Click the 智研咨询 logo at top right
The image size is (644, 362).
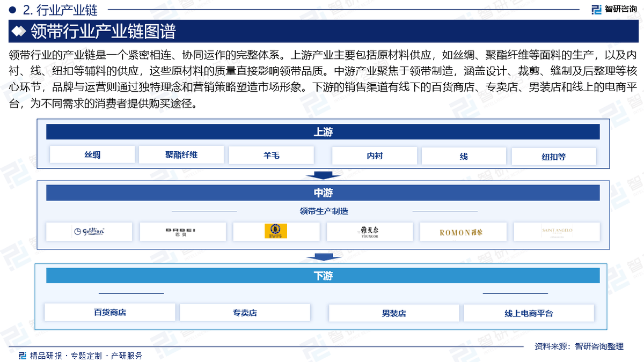coord(613,9)
